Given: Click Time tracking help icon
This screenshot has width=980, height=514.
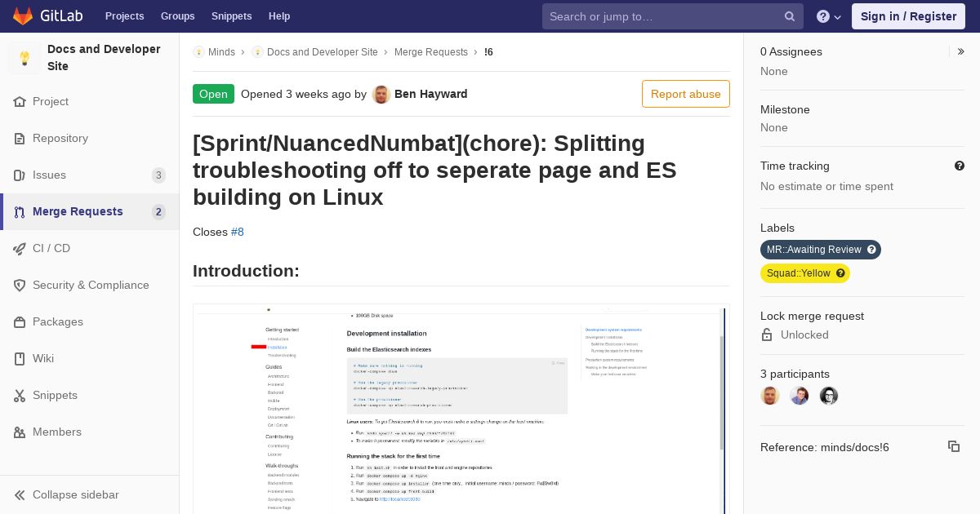Looking at the screenshot, I should click(x=960, y=166).
